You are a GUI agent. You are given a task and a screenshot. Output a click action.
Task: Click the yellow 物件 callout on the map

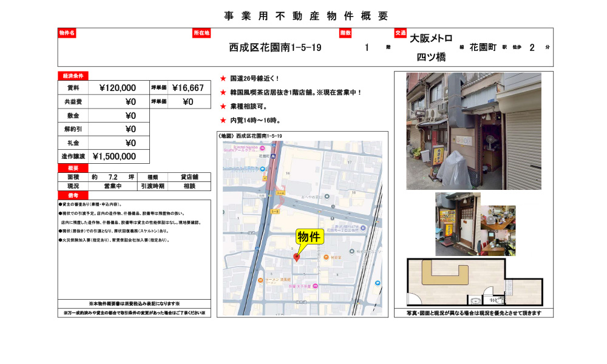[x=310, y=237]
